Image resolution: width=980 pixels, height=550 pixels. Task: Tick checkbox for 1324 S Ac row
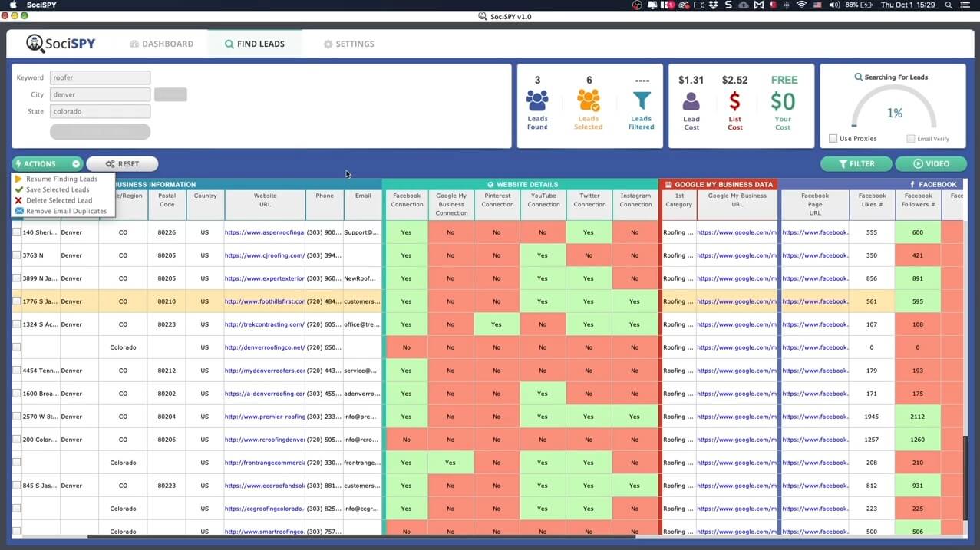(x=17, y=324)
